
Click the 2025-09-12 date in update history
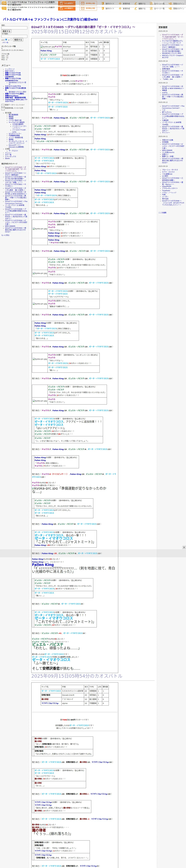pos(163,102)
